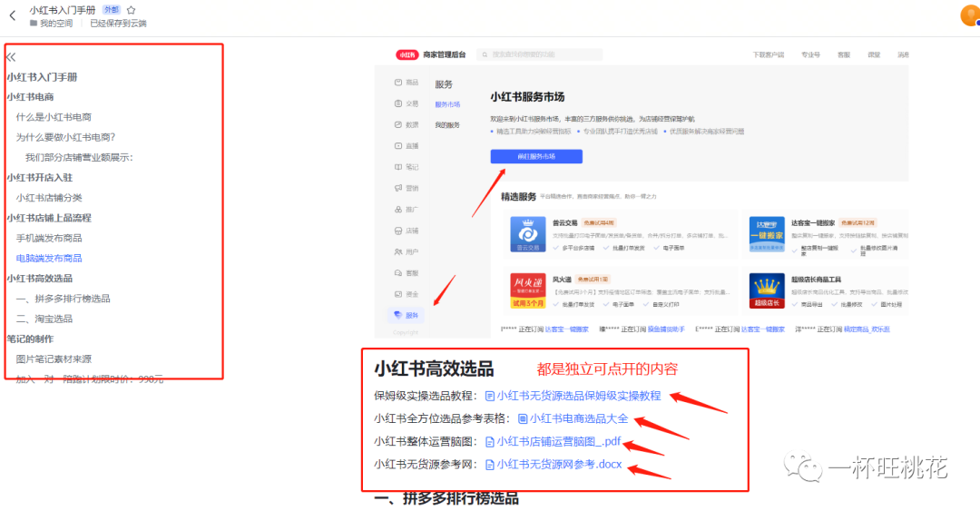Image resolution: width=980 pixels, height=511 pixels.
Task: Open the 超级店长商品工具 crown icon
Action: click(767, 290)
